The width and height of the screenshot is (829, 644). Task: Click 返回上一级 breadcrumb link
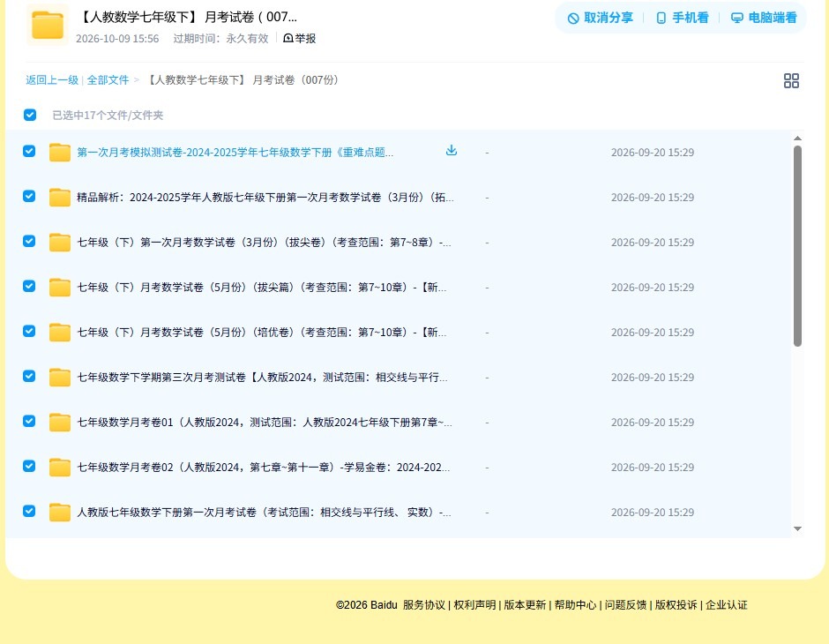pyautogui.click(x=52, y=80)
